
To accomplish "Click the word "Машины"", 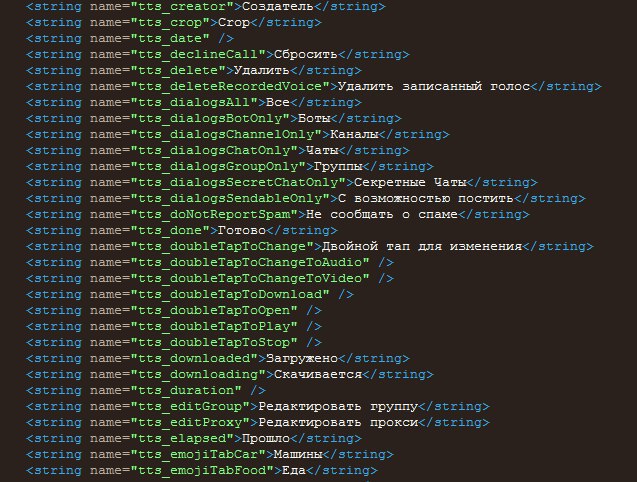I will point(298,455).
